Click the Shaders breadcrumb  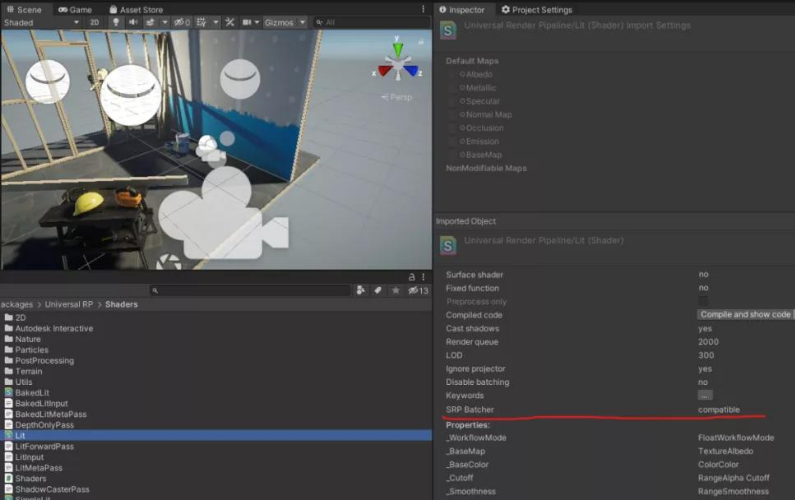tap(121, 304)
